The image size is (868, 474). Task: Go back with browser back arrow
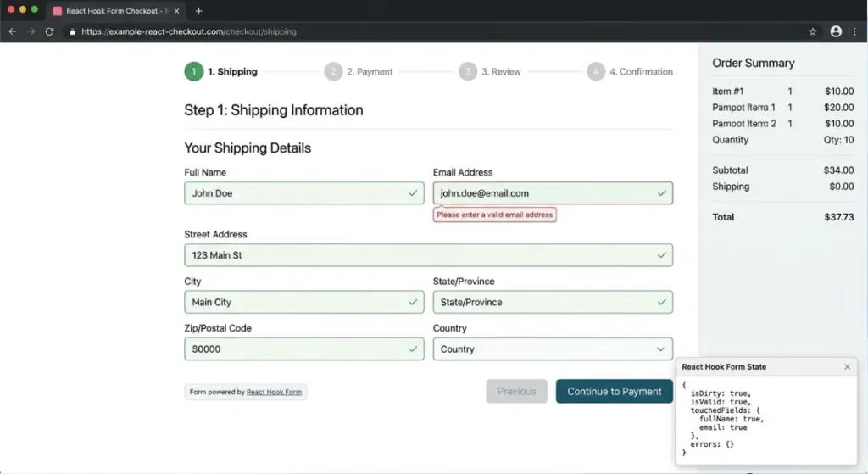[x=12, y=31]
